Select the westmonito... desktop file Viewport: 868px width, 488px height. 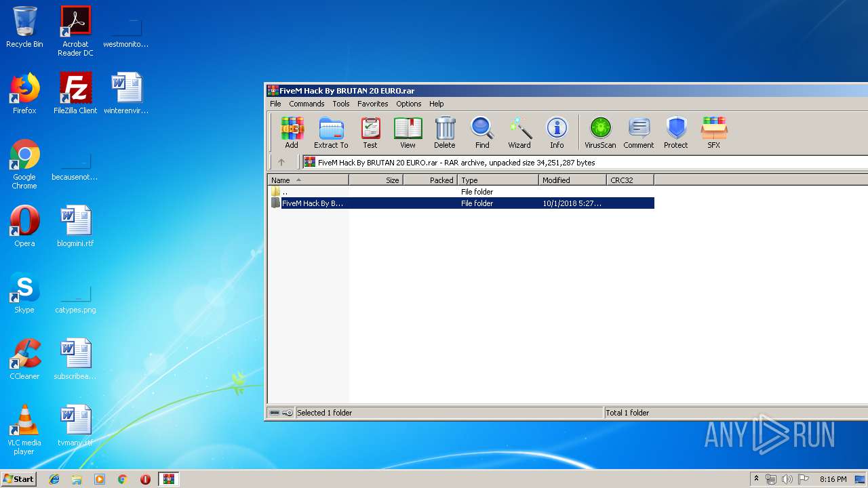[x=126, y=33]
